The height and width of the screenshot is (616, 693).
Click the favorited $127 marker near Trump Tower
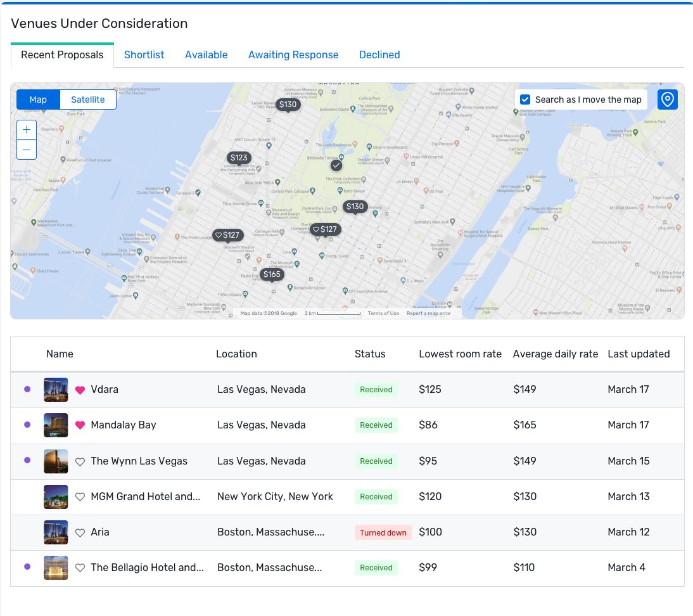[326, 229]
